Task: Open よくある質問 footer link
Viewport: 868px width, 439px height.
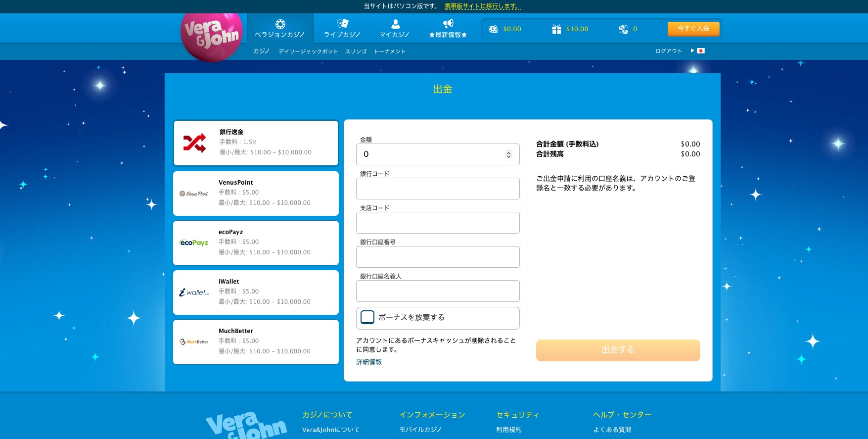Action: click(612, 430)
